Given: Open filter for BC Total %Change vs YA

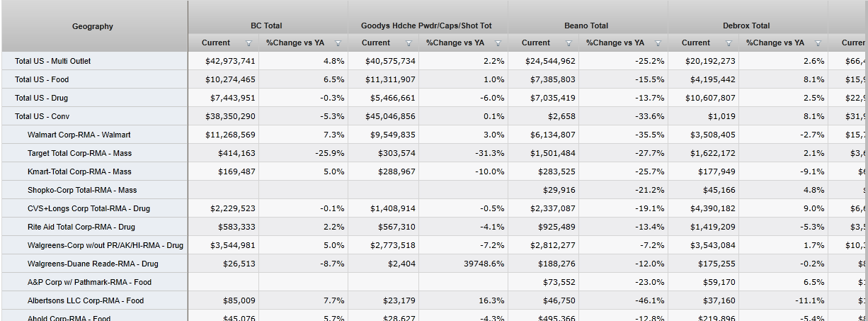Looking at the screenshot, I should coord(338,43).
